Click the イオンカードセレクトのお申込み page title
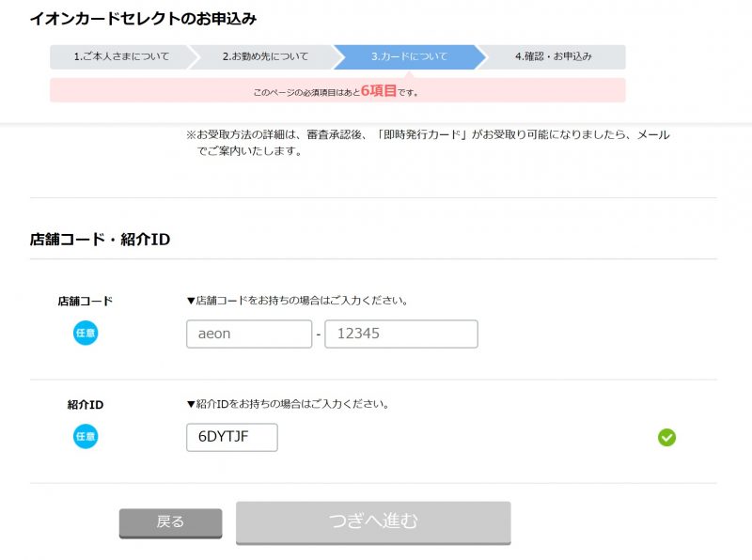The image size is (752, 560). pos(143,19)
